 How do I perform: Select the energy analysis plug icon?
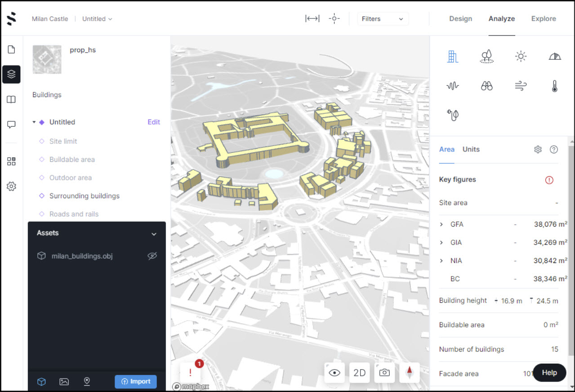click(453, 115)
